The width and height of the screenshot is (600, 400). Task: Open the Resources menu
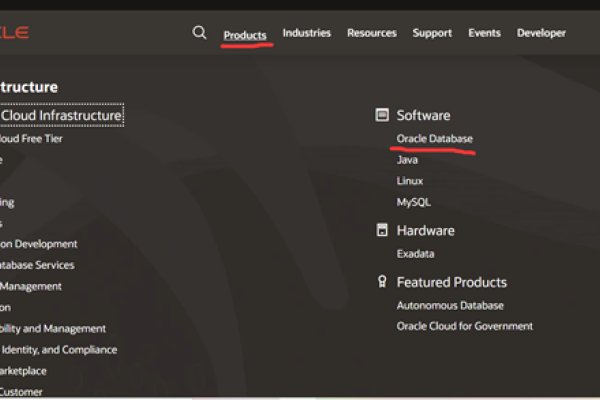372,33
